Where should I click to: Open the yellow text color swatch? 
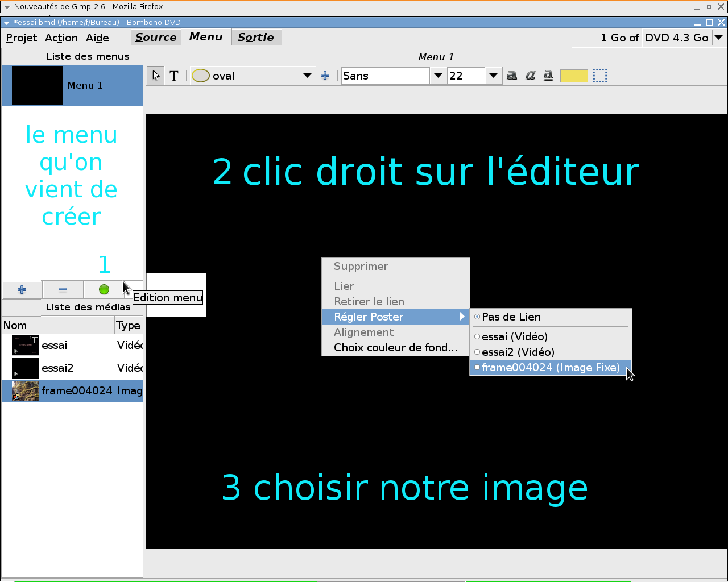coord(574,76)
